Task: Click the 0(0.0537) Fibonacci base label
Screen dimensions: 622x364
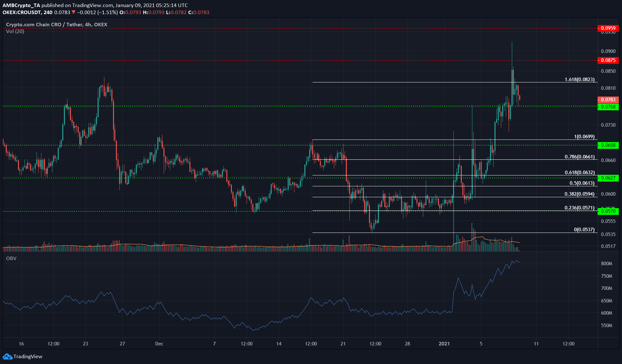Action: (x=584, y=230)
